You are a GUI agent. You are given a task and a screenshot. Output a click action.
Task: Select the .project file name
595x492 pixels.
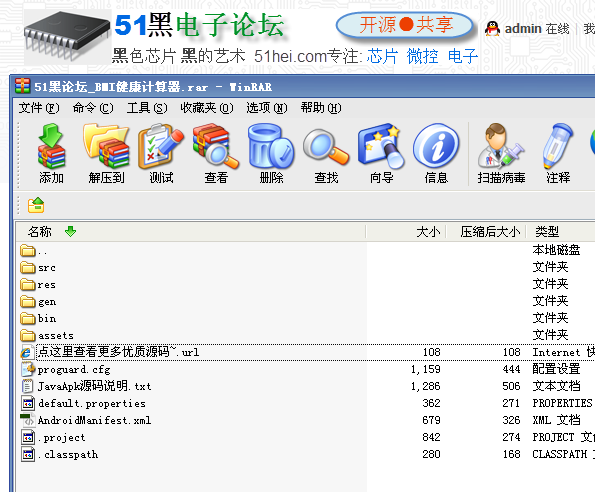tap(61, 437)
